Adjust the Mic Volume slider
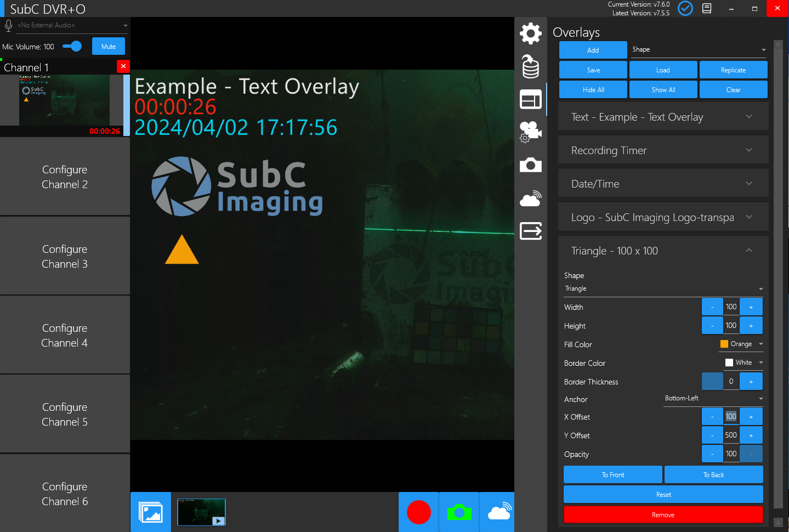 pyautogui.click(x=72, y=47)
